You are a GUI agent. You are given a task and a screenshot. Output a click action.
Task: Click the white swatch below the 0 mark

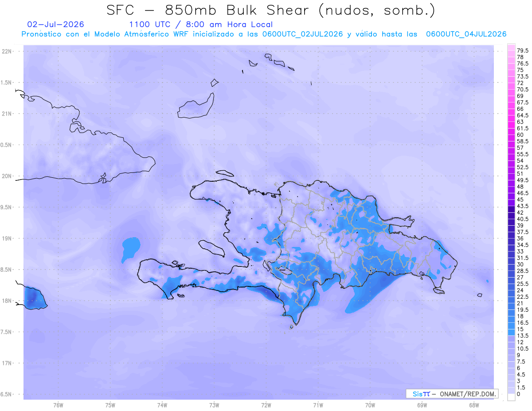point(511,397)
